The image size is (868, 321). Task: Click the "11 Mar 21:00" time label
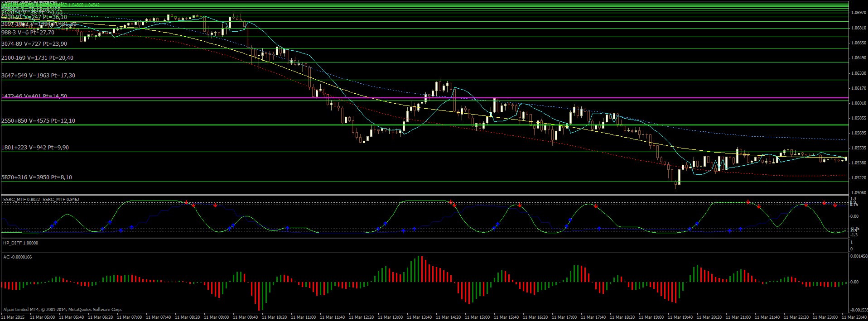coord(738,317)
